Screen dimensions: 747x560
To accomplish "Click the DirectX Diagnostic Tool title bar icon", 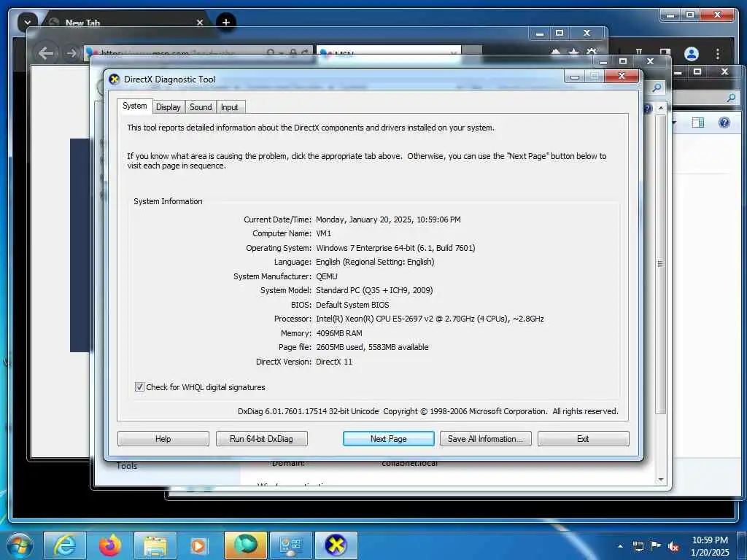I will click(x=114, y=79).
